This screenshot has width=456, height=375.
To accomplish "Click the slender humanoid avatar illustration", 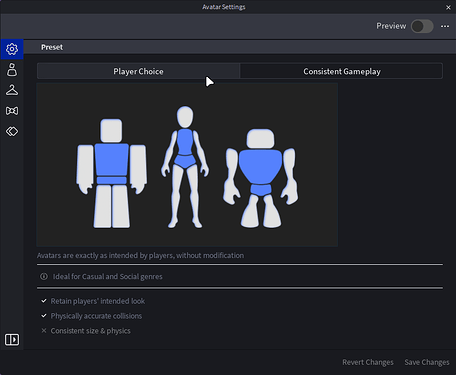I will click(x=185, y=167).
